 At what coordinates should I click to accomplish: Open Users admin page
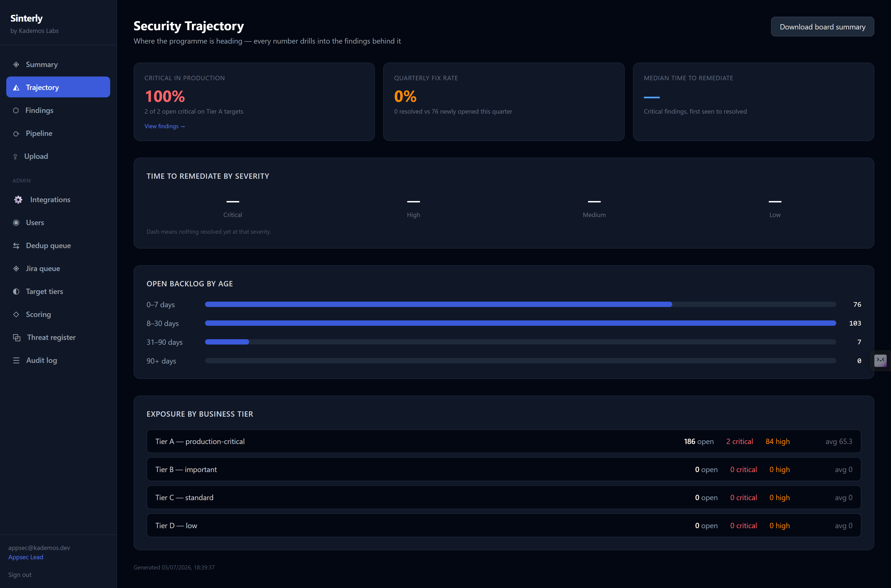(58, 223)
